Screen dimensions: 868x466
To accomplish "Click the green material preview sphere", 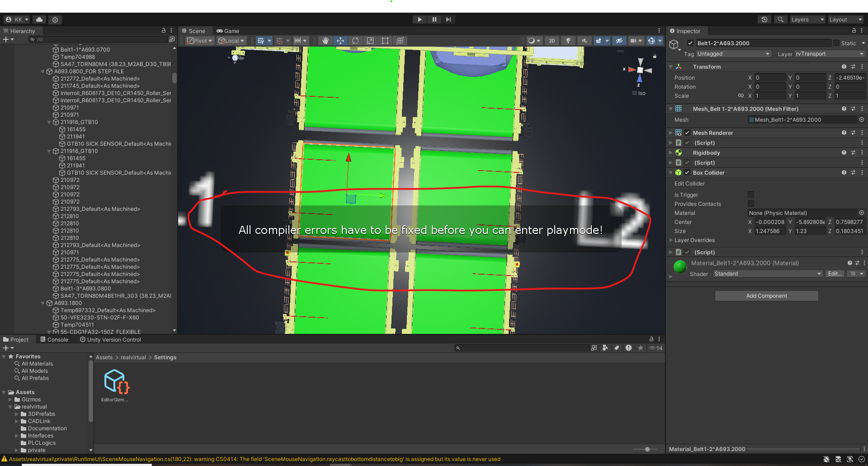I will (680, 266).
